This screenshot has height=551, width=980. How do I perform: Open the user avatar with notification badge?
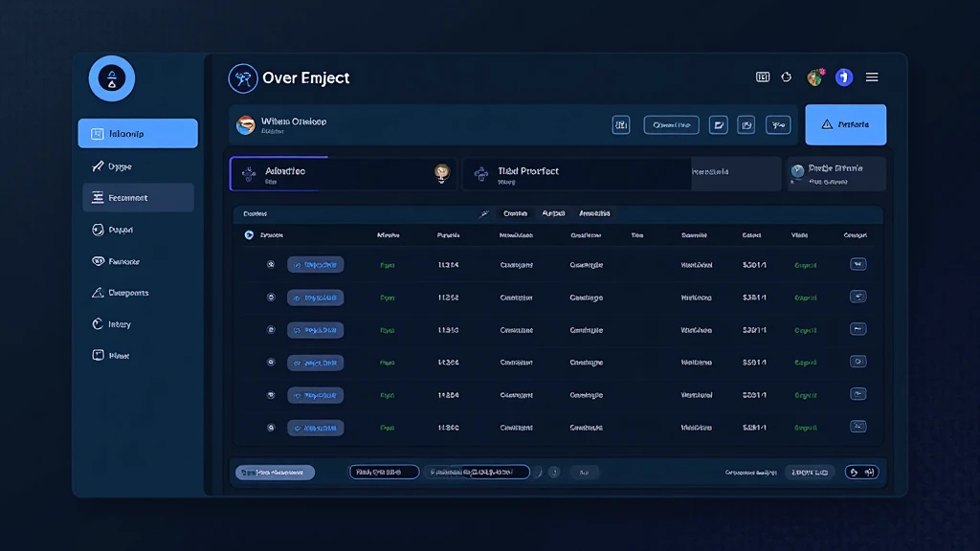[815, 77]
